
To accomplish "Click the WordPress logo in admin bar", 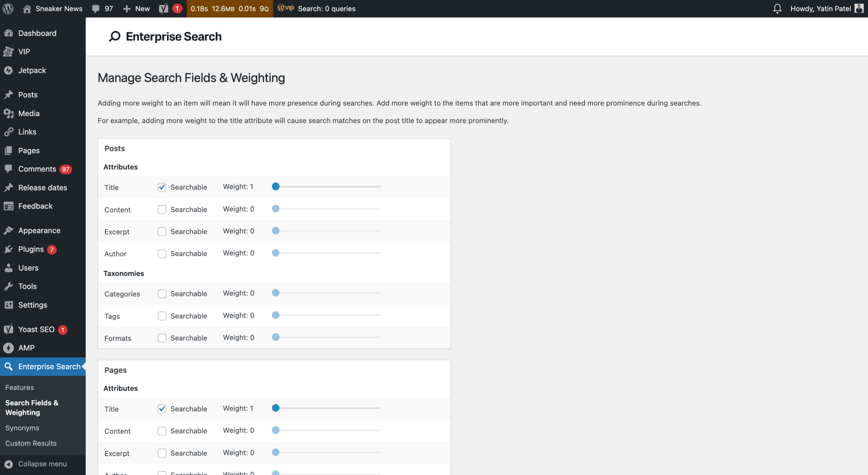I will 8,9.
